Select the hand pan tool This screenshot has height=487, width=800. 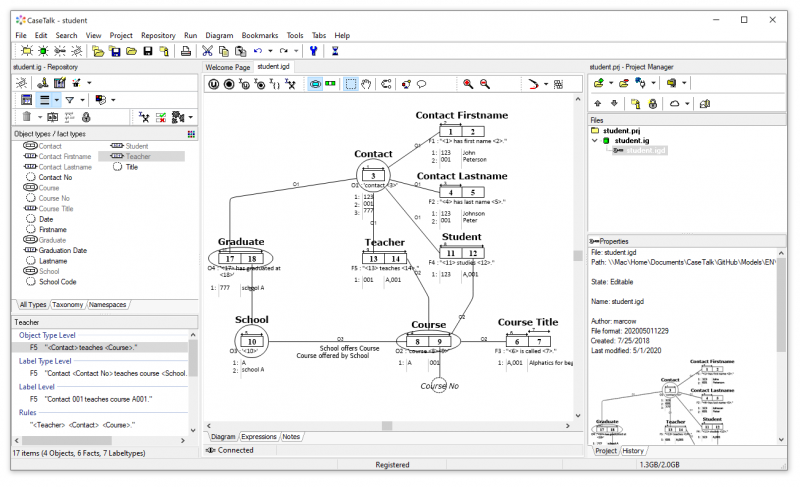pos(366,84)
